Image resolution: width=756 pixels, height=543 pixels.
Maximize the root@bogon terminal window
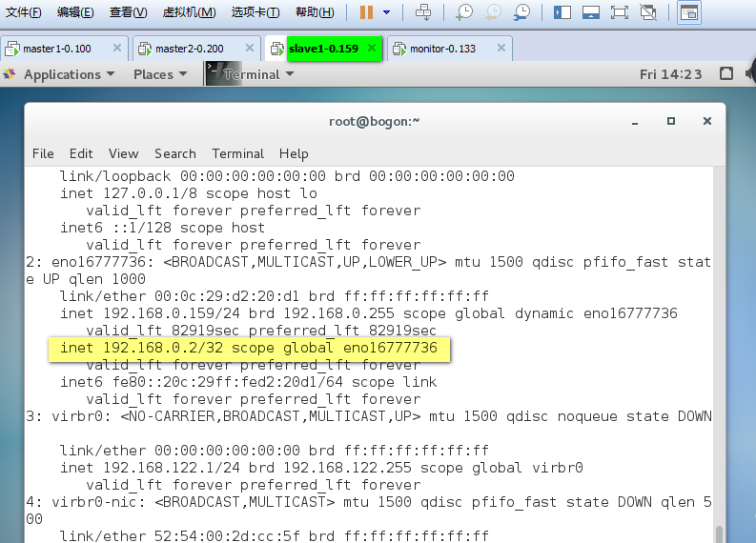click(670, 121)
